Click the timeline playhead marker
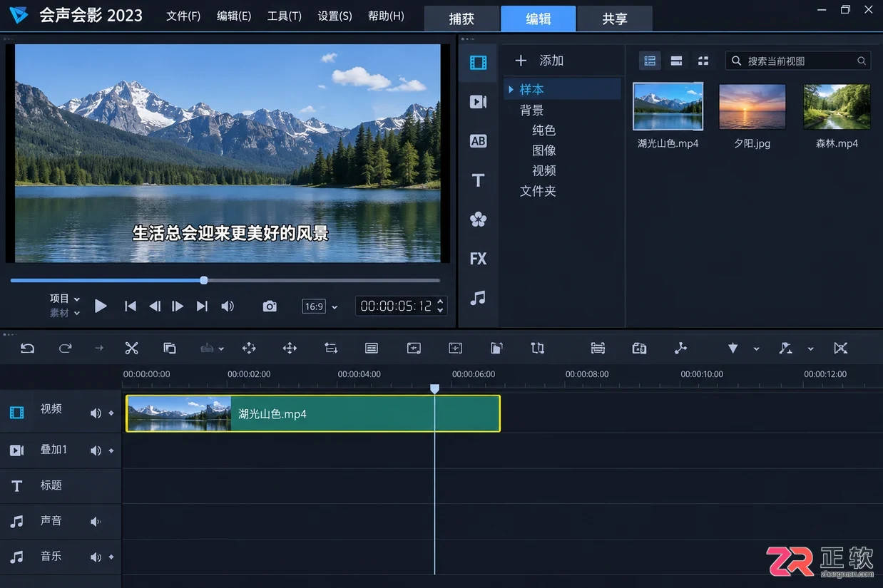This screenshot has width=883, height=588. point(434,389)
